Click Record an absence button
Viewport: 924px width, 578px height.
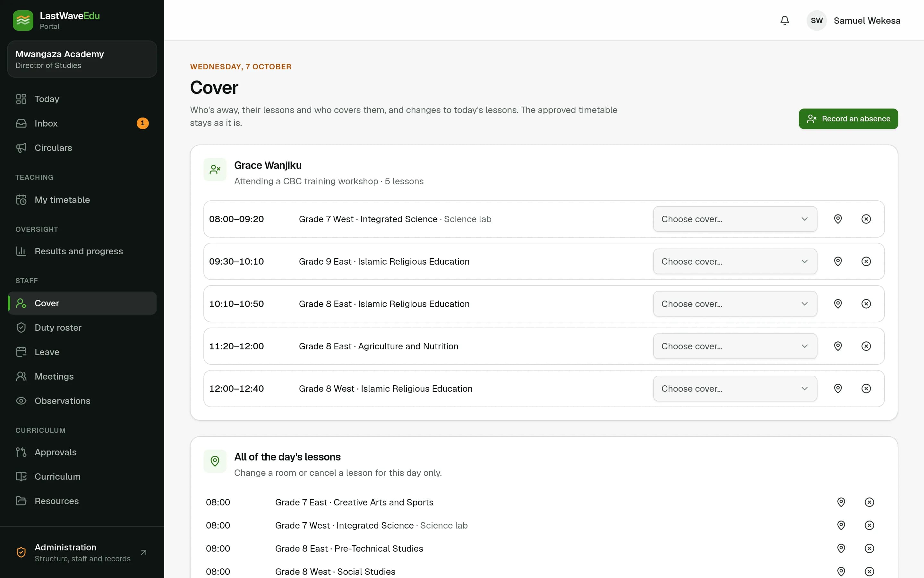pos(848,119)
